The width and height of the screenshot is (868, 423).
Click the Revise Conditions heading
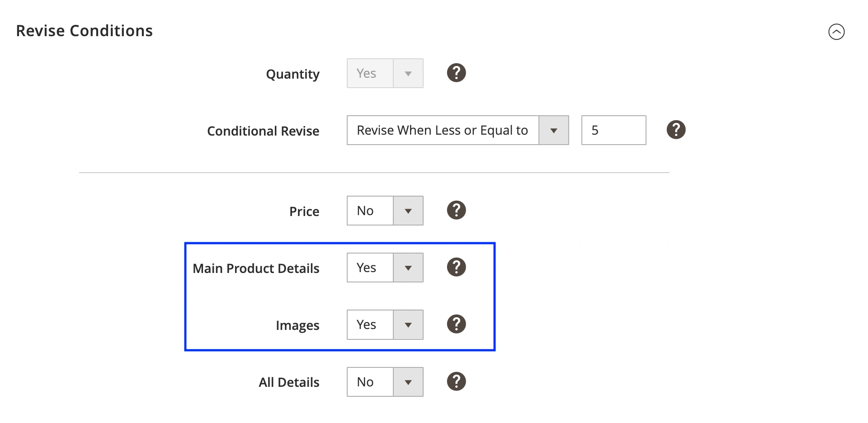(x=85, y=30)
